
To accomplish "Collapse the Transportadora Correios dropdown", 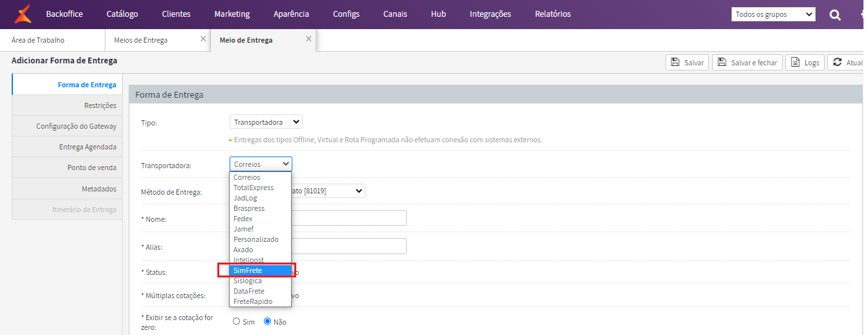I will 261,164.
